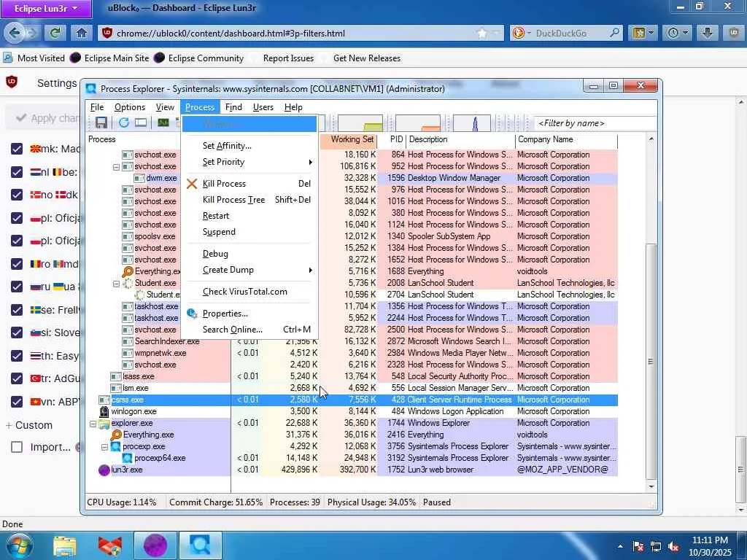Click the Everything.exe magnifier icon under explorer.exe

pyautogui.click(x=116, y=435)
